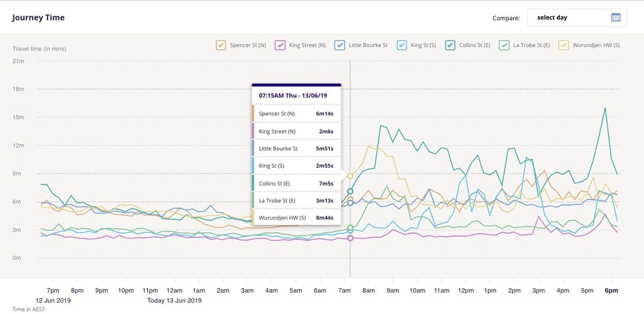Click the Collins St (E) row in tooltip
Viewport: 644px width, 314px height.
point(296,184)
